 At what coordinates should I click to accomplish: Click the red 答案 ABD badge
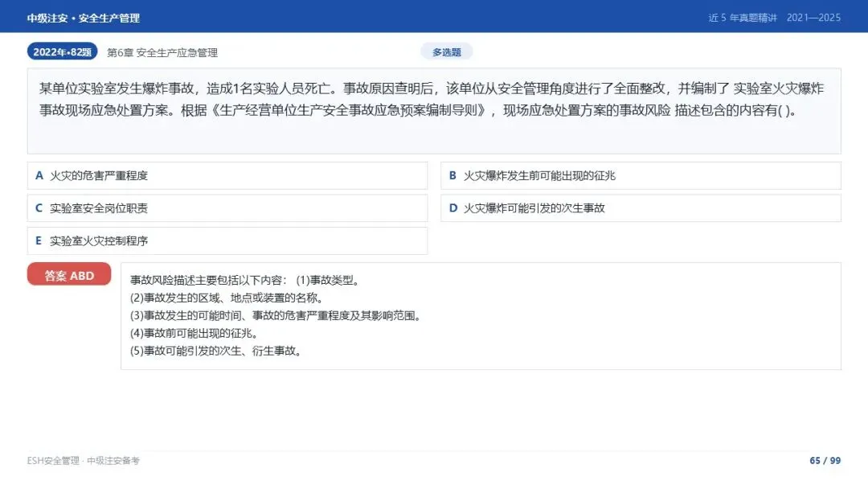click(x=69, y=275)
